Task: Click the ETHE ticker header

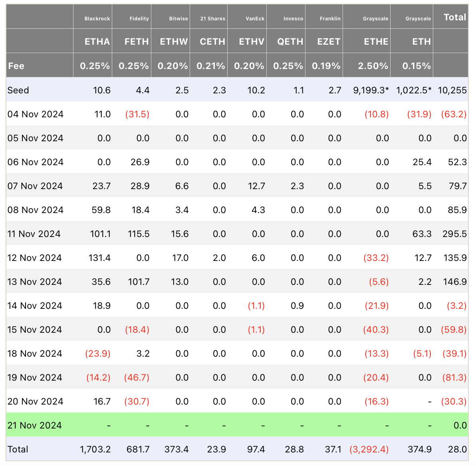Action: [376, 41]
